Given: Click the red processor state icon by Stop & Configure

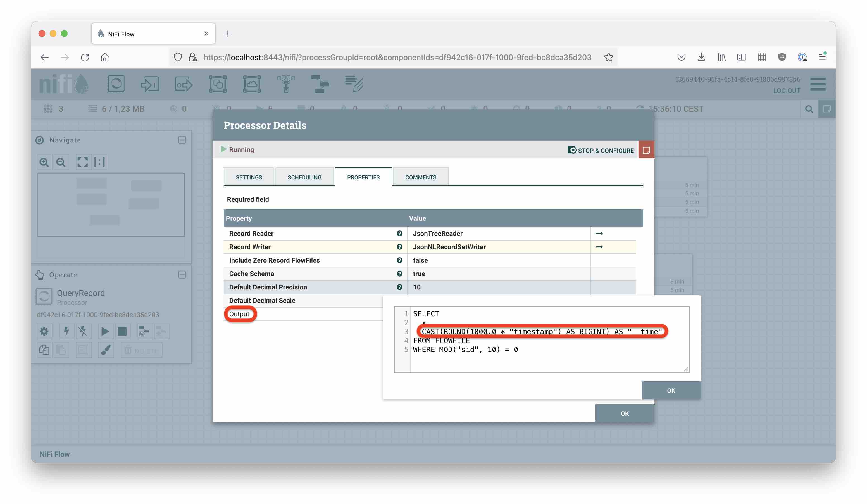Looking at the screenshot, I should [x=646, y=150].
